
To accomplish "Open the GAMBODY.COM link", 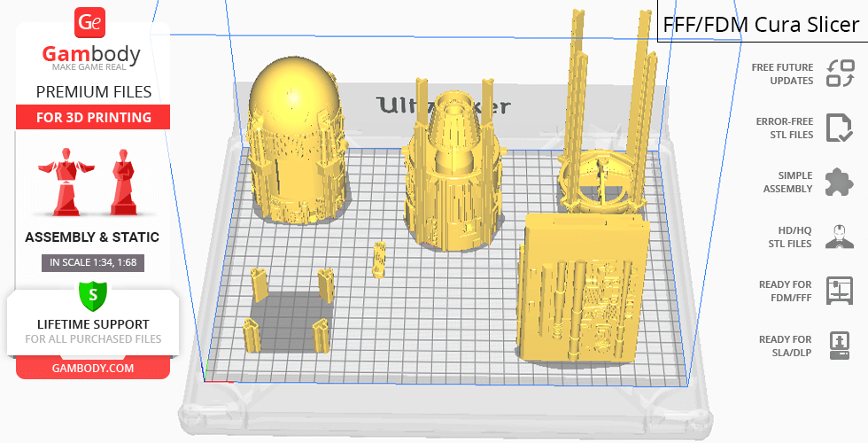I will (x=92, y=368).
